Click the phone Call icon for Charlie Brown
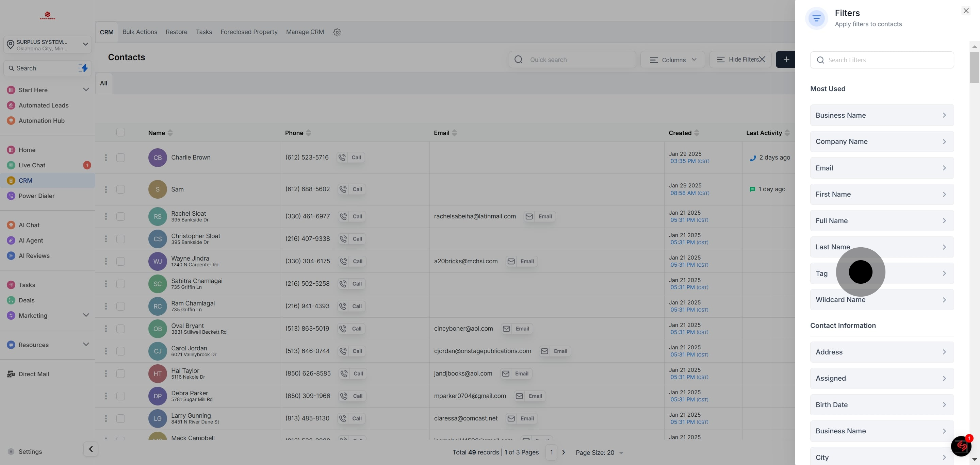The width and height of the screenshot is (980, 465). tap(342, 157)
